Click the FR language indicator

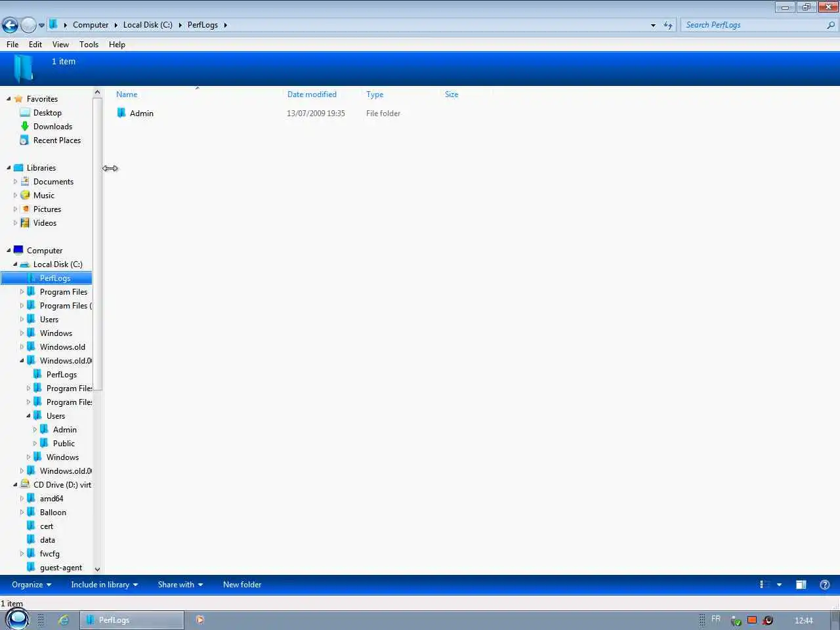[716, 619]
